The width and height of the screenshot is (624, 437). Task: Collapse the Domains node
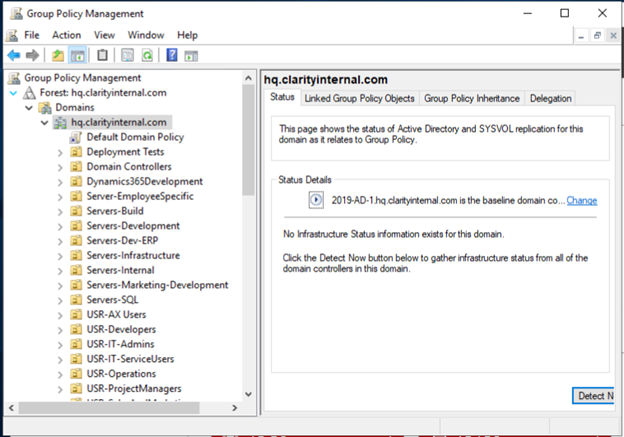pos(29,108)
